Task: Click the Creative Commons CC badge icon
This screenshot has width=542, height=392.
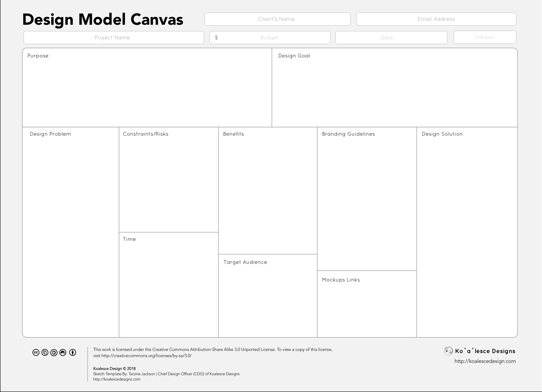Action: 36,352
